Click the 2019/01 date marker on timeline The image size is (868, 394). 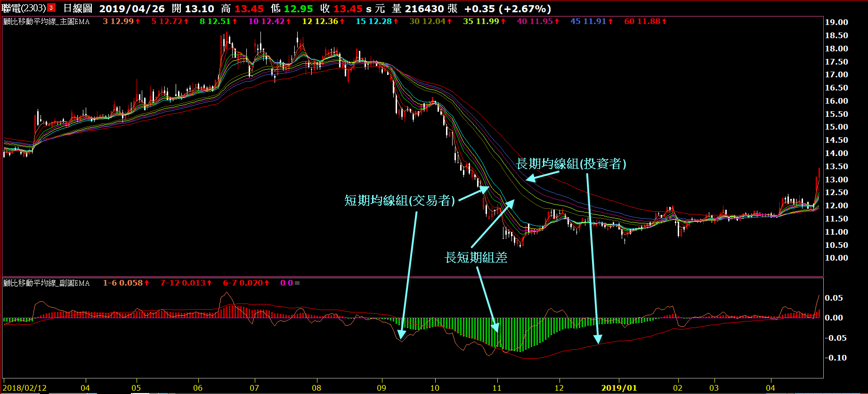[x=619, y=388]
